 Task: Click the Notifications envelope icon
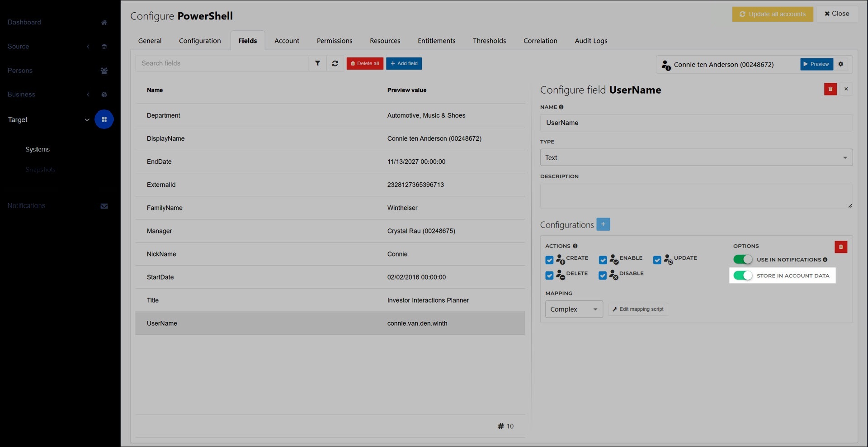pyautogui.click(x=104, y=206)
